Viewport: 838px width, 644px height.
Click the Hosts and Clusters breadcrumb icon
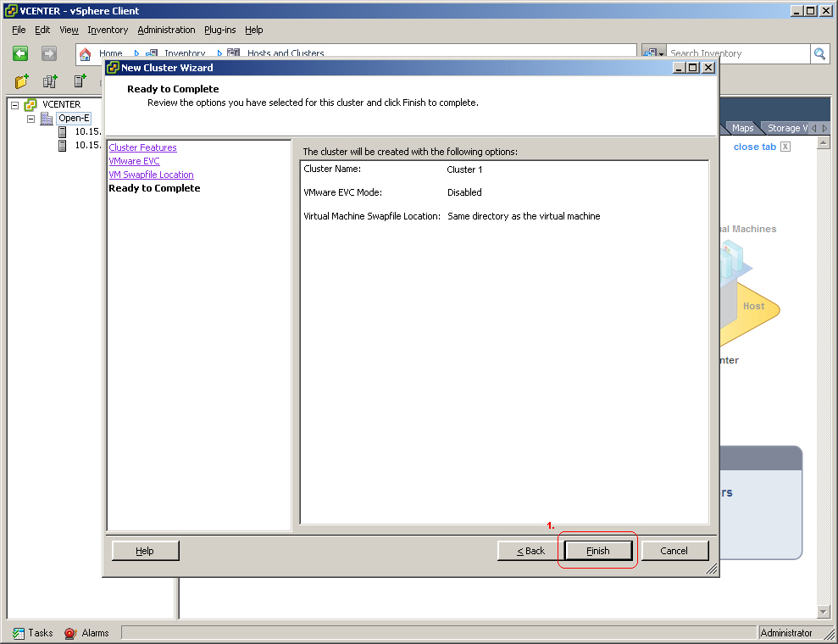point(234,53)
